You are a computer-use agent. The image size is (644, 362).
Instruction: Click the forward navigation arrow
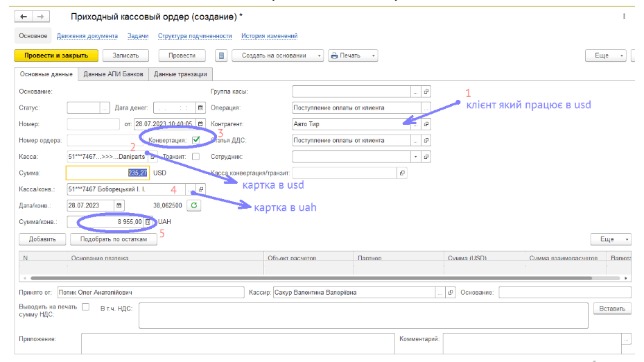pyautogui.click(x=40, y=16)
